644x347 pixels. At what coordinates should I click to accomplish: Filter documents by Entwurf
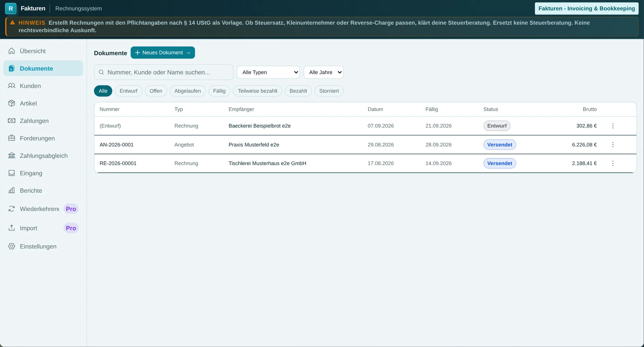(x=128, y=91)
